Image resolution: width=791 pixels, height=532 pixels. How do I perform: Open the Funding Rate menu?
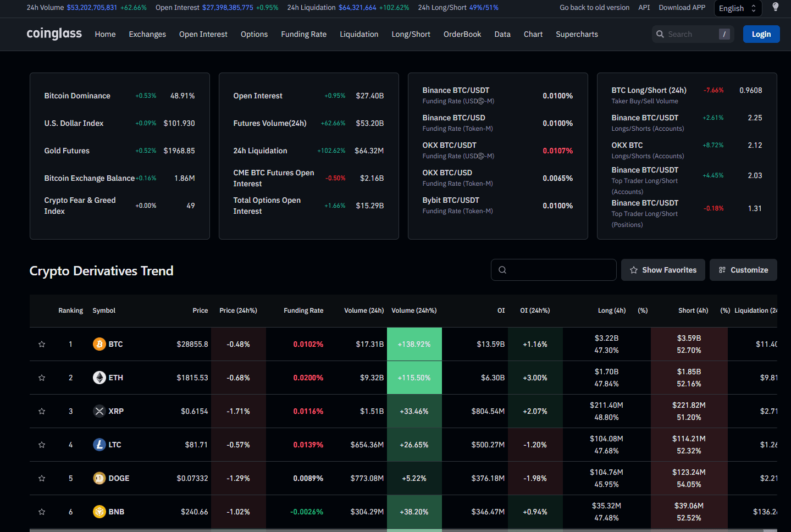click(x=303, y=34)
